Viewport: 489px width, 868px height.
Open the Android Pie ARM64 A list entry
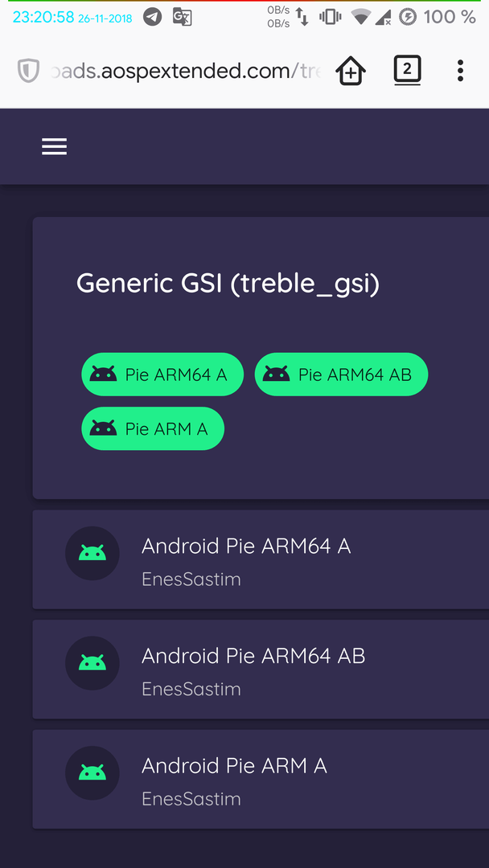261,559
